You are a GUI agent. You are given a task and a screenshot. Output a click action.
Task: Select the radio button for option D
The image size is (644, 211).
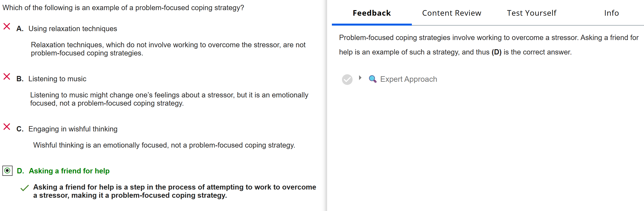[x=7, y=171]
